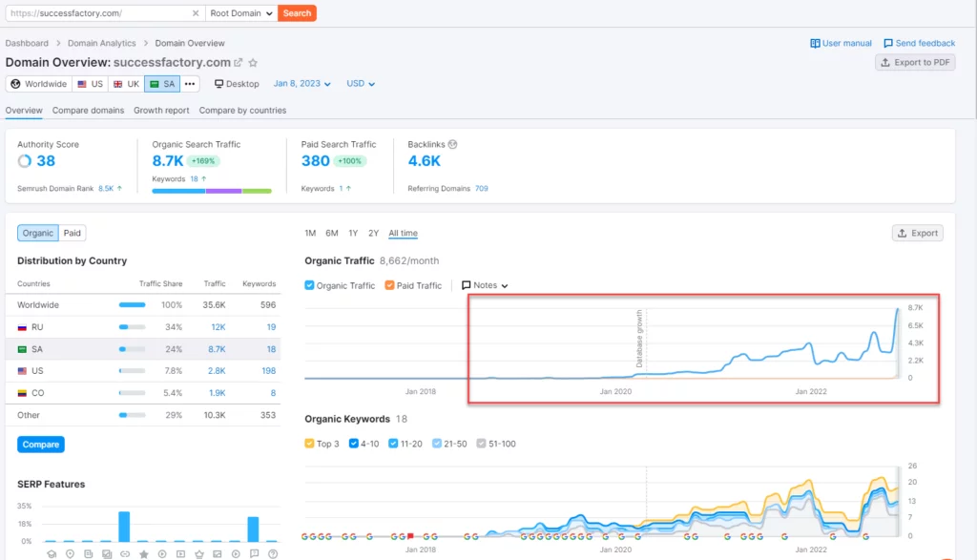Click the Export to PDF button
Image resolution: width=977 pixels, height=560 pixels.
tap(914, 62)
